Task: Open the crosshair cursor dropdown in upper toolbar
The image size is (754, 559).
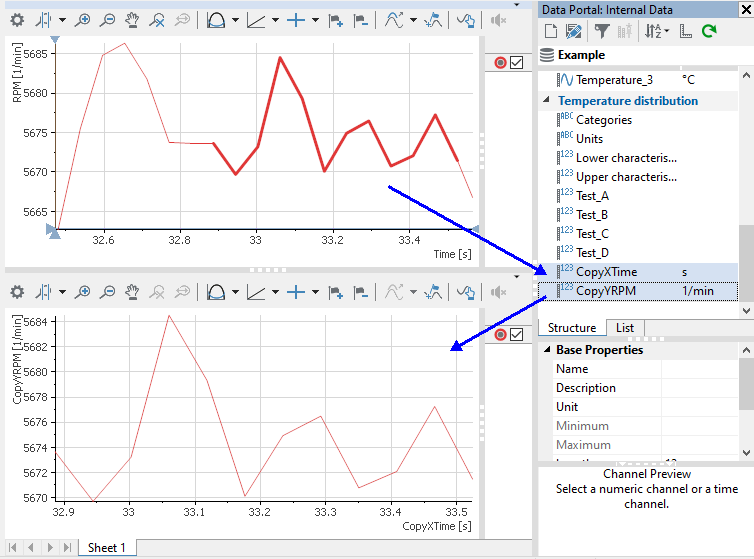Action: (x=315, y=20)
